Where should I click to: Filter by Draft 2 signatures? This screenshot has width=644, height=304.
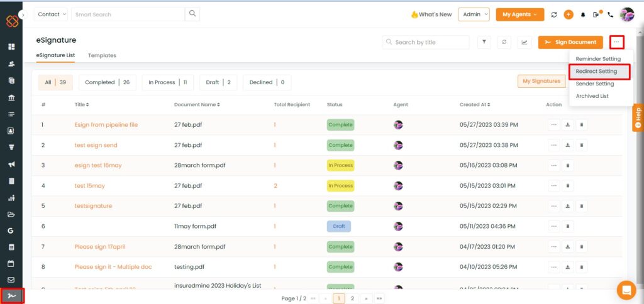point(218,82)
